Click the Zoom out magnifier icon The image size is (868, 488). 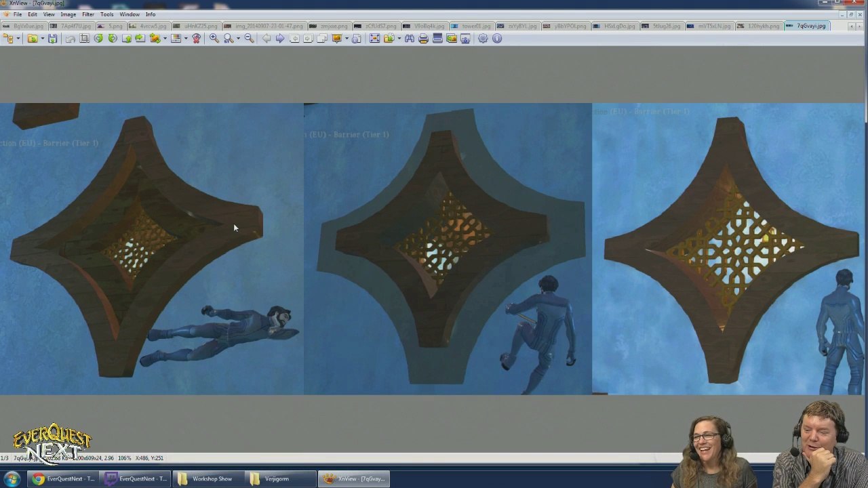tap(249, 39)
